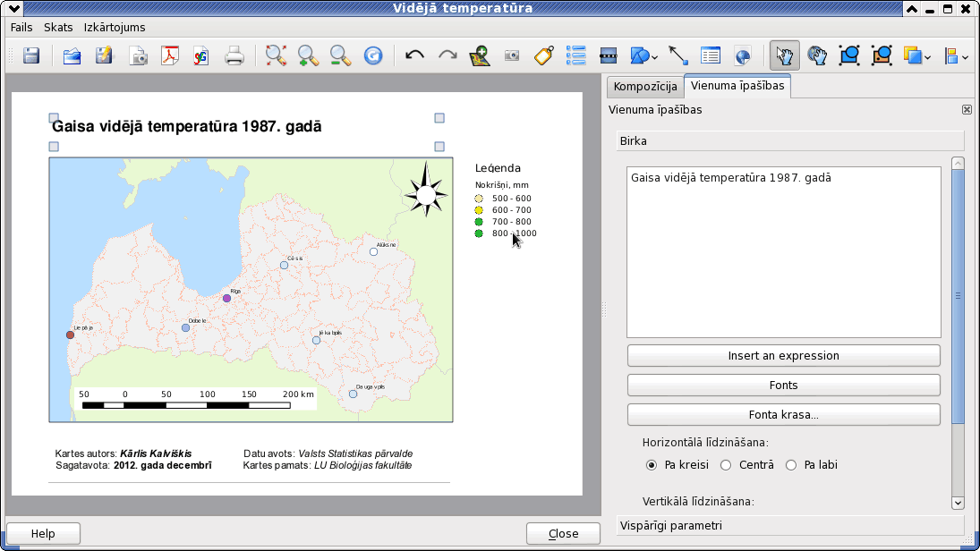This screenshot has width=980, height=551.
Task: Add arrow tool icon
Action: (678, 56)
